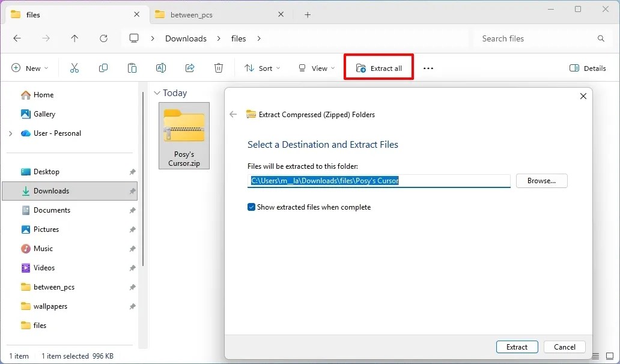Open the Sort dropdown menu
Viewport: 620px width, 364px height.
pyautogui.click(x=262, y=68)
